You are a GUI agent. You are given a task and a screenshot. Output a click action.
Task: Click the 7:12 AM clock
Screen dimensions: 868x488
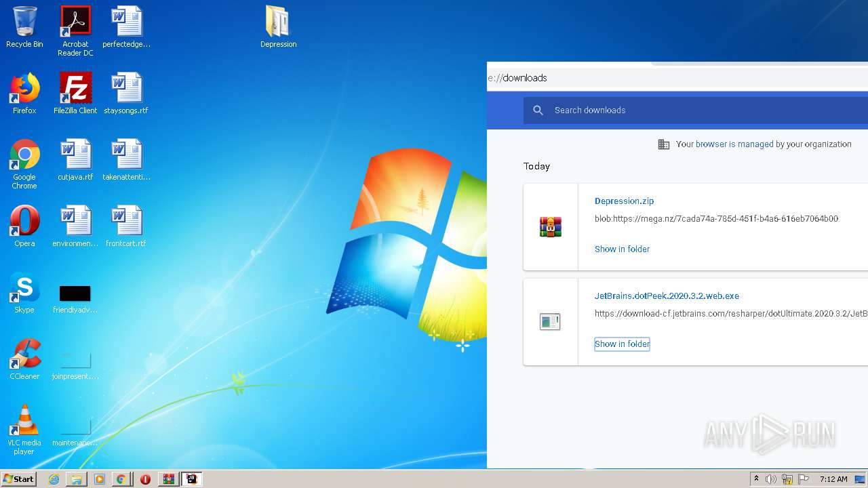pyautogui.click(x=833, y=479)
